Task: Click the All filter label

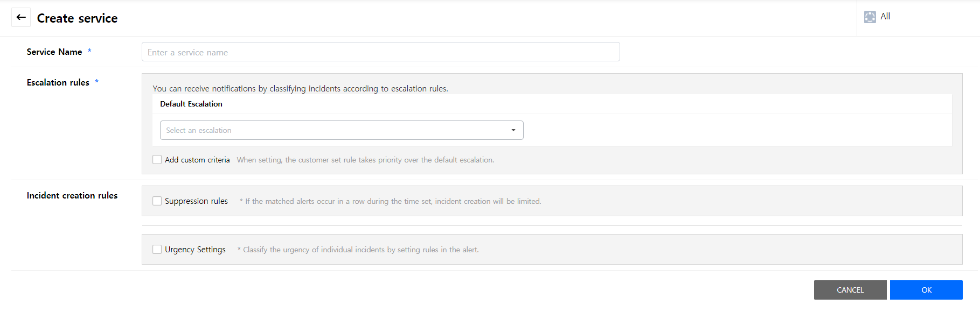Action: coord(885,17)
